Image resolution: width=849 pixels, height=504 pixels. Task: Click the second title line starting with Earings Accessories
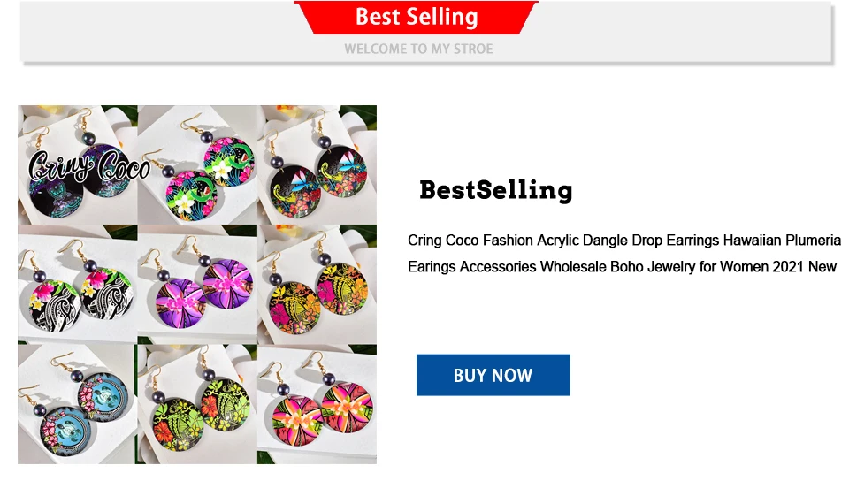point(622,267)
